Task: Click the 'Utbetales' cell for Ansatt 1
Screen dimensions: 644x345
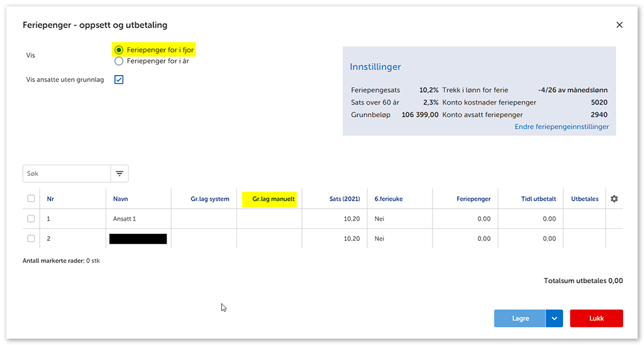Action: click(x=583, y=219)
